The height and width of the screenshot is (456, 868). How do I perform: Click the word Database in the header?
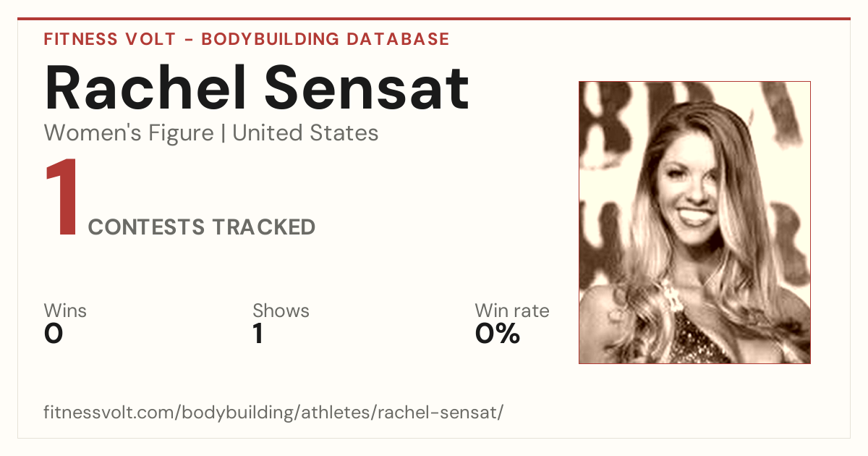(x=397, y=39)
